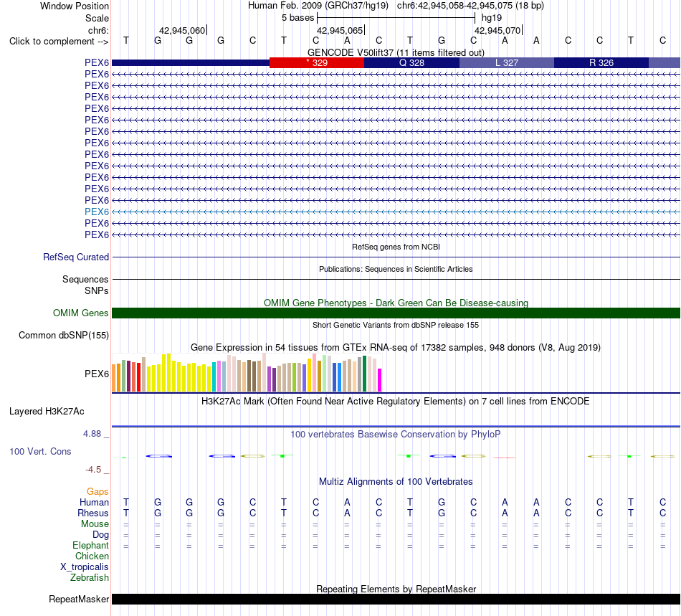Click the Human alignment row label

pyautogui.click(x=94, y=502)
